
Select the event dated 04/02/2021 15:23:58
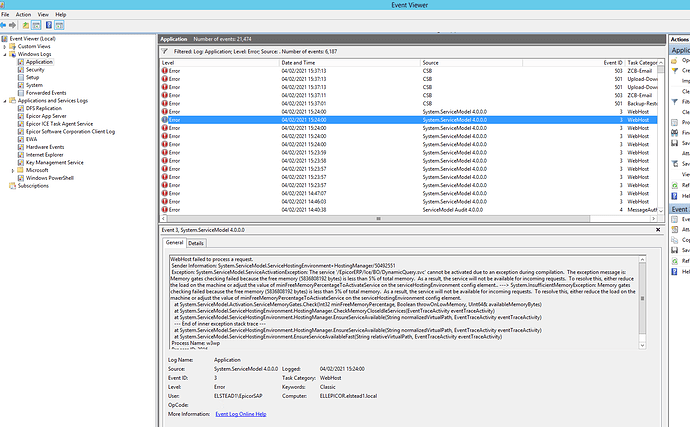[x=409, y=161]
